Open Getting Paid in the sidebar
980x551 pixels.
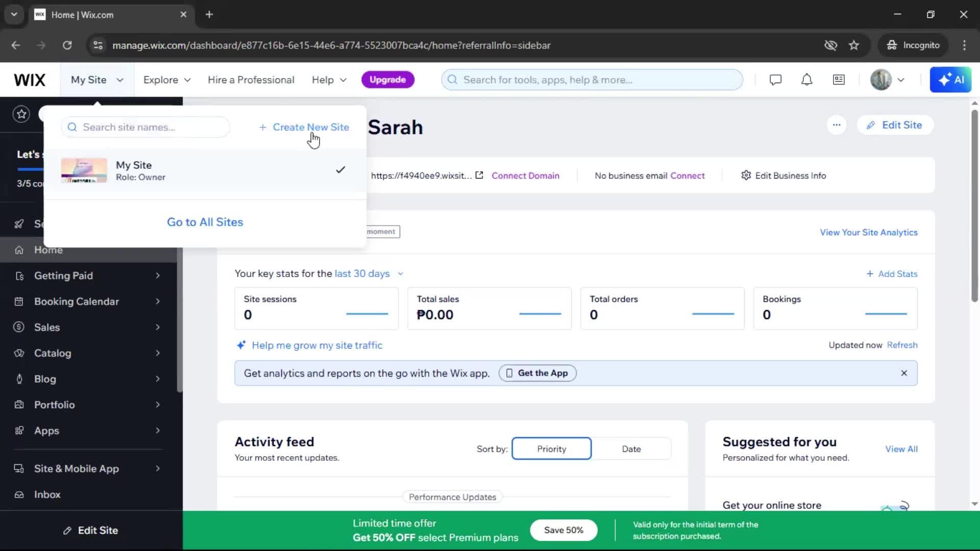click(x=88, y=275)
